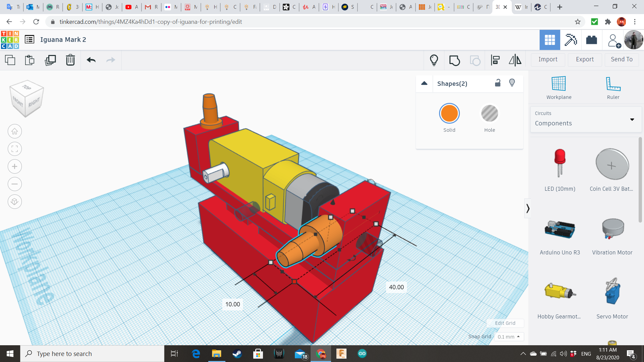Open the Snap Grid 0.1 mm dropdown
Viewport: 644px width, 362px height.
[x=509, y=337]
